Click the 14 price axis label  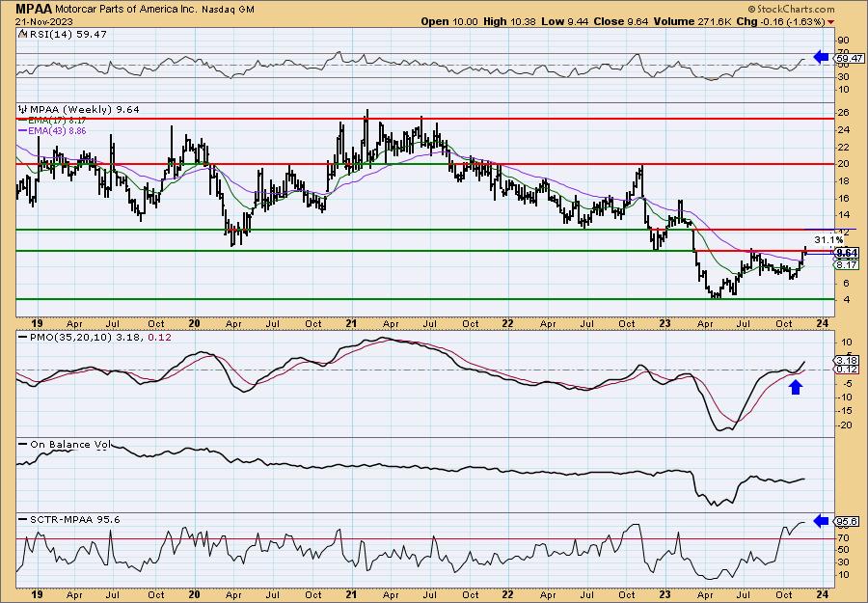(844, 215)
